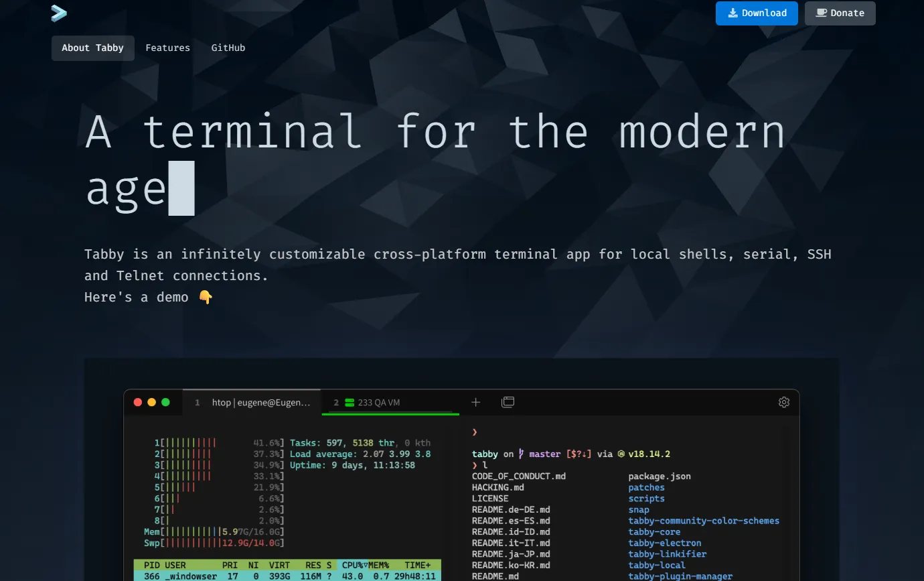Viewport: 924px width, 581px height.
Task: Click the "master" branch name in prompt
Action: click(x=545, y=454)
